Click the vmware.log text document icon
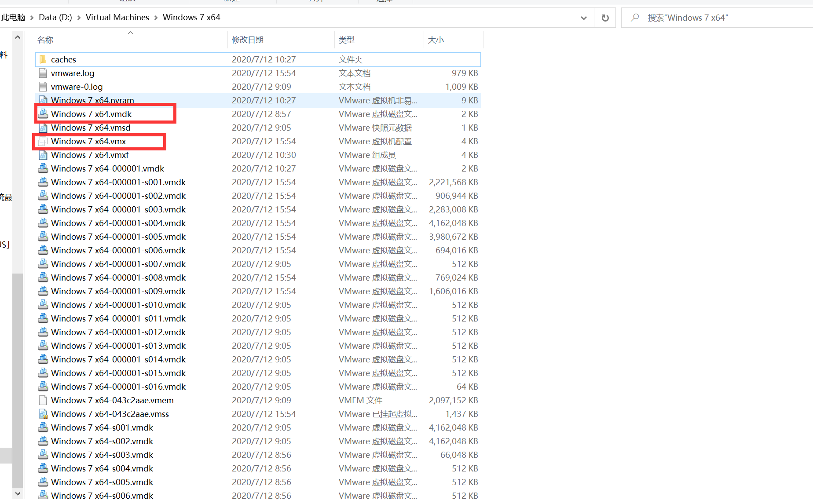The width and height of the screenshot is (813, 504). [43, 73]
